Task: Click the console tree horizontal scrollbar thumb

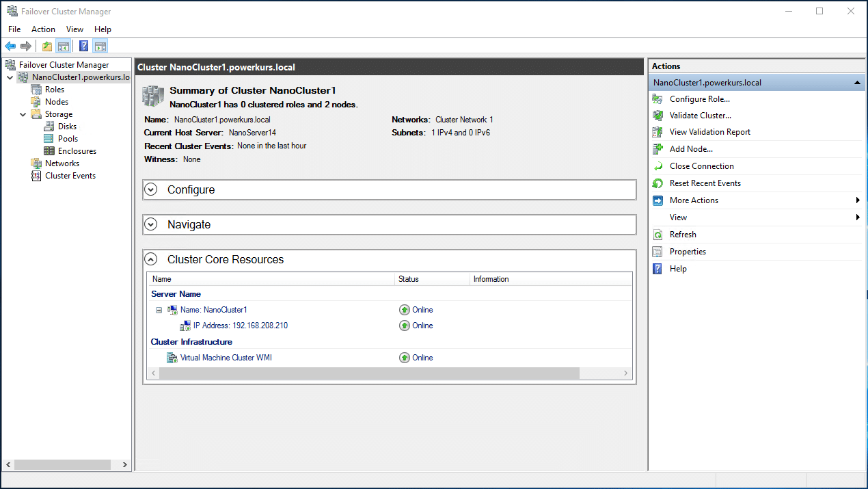Action: [62, 464]
